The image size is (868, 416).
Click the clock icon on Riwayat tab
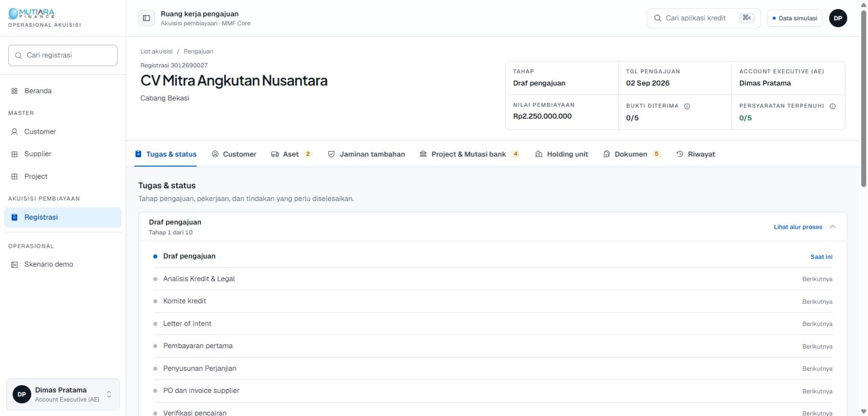[x=680, y=154]
